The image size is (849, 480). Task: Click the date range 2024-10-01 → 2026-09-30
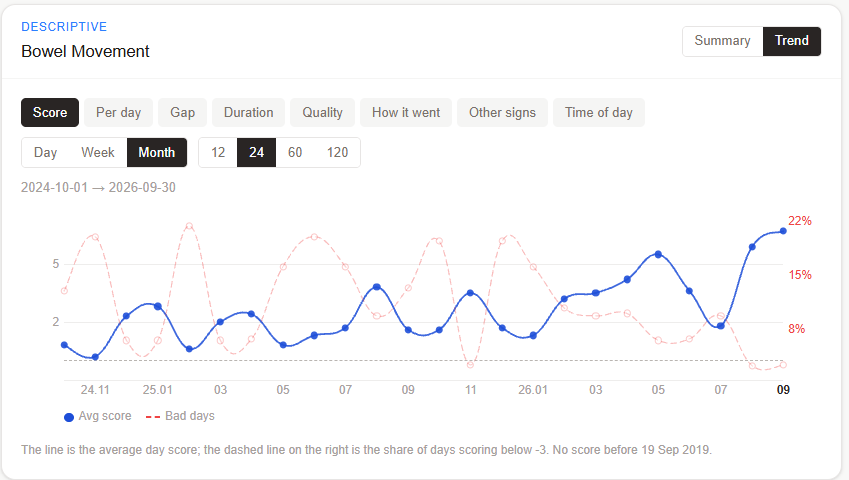[99, 188]
